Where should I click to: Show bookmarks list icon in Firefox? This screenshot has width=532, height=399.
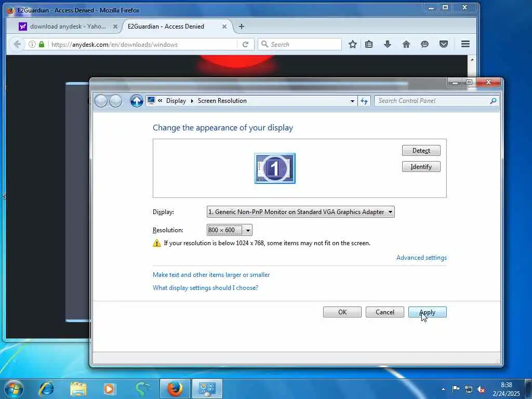pos(369,44)
